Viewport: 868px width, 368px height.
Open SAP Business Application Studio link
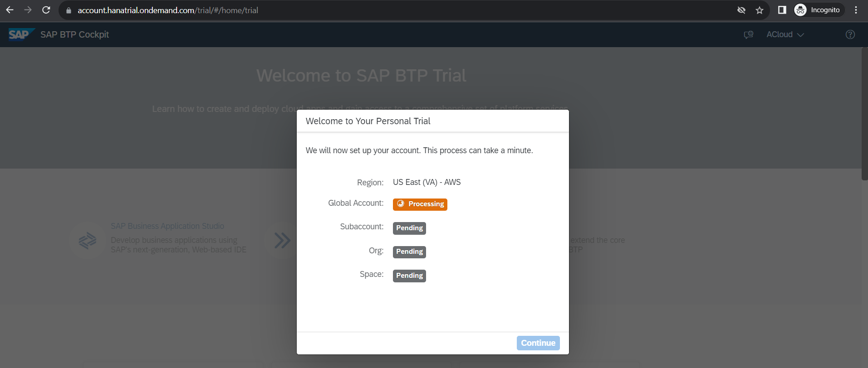pos(167,226)
